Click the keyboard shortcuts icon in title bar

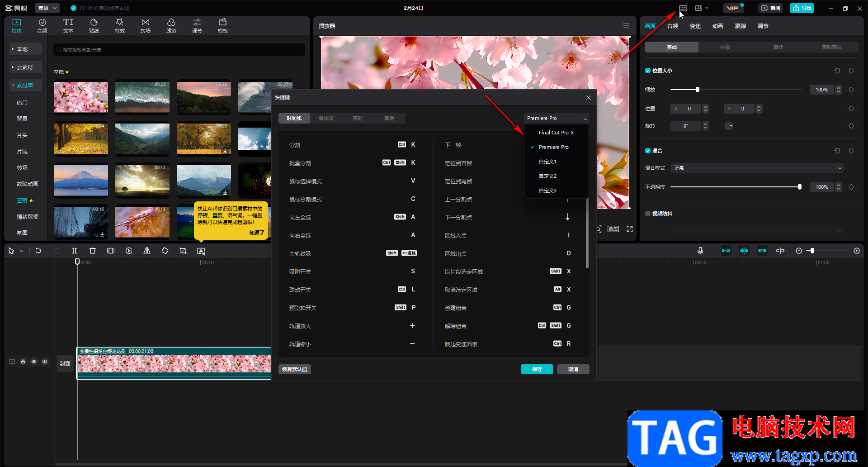pyautogui.click(x=683, y=8)
